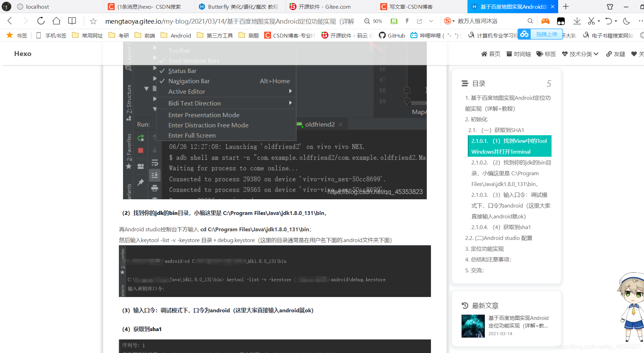Select highlighted TOC entry 找到View中的Tool Windows

coord(510,146)
